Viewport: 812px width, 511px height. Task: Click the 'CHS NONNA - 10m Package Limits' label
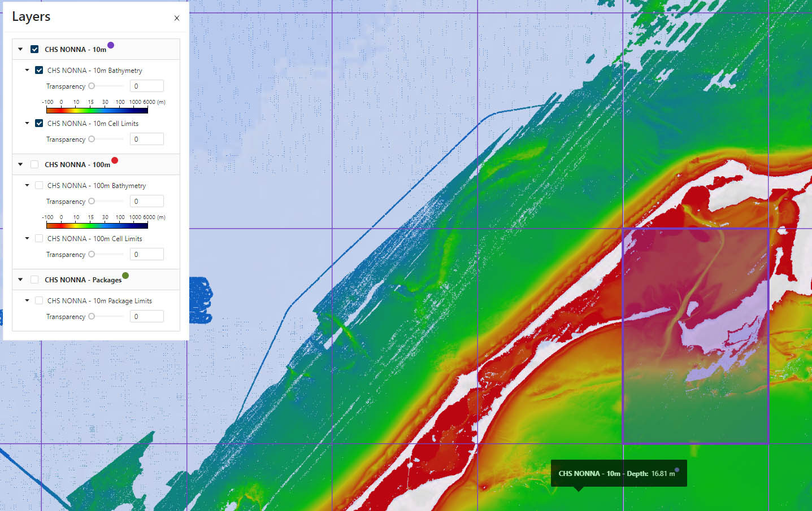tap(99, 301)
